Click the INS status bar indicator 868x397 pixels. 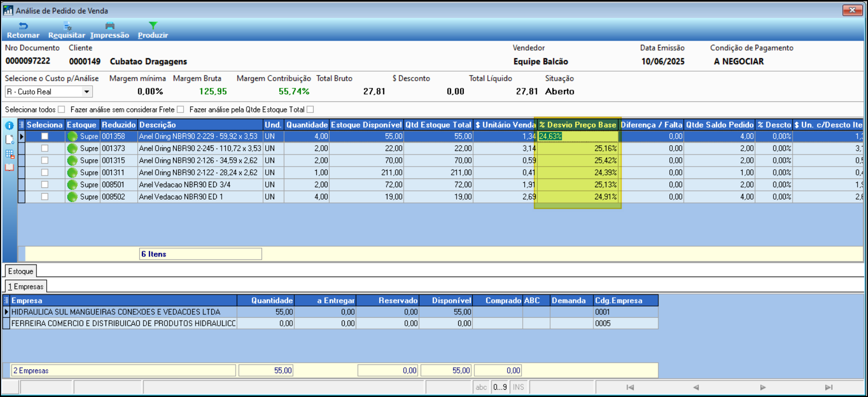tap(519, 387)
